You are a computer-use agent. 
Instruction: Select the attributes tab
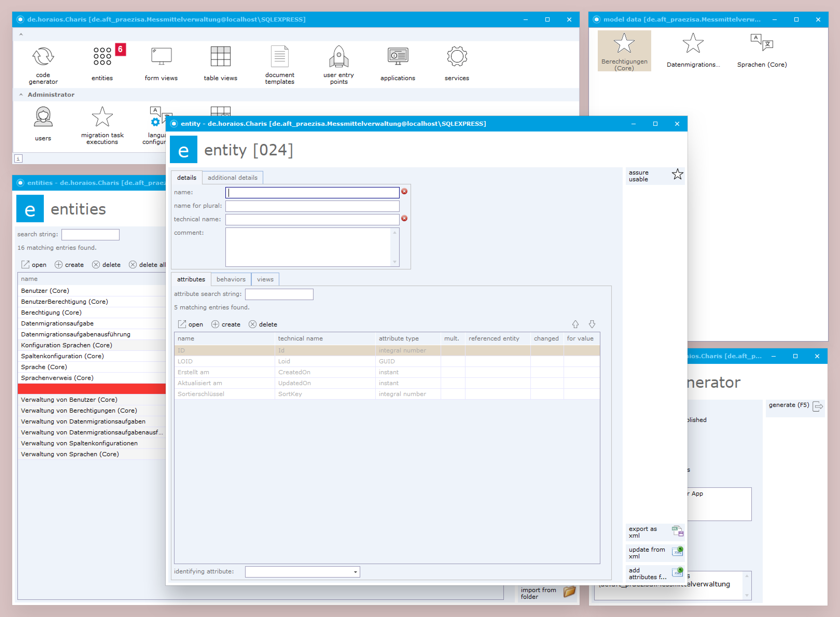coord(191,279)
